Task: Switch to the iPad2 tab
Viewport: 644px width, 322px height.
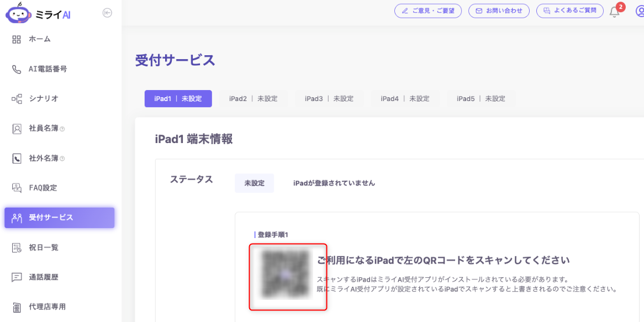Action: point(253,99)
